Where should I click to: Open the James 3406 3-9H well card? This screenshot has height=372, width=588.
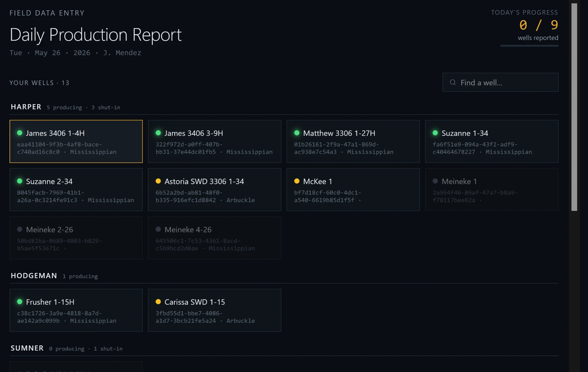coord(214,141)
